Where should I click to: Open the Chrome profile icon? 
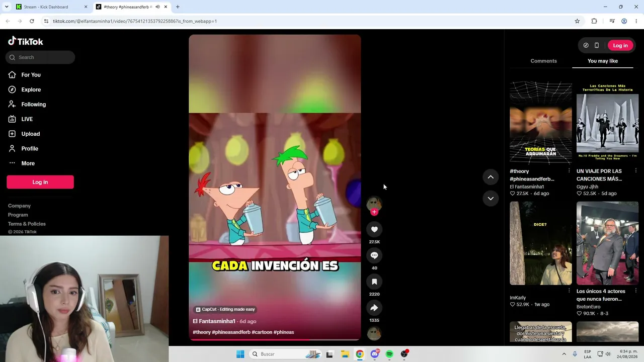point(624,21)
